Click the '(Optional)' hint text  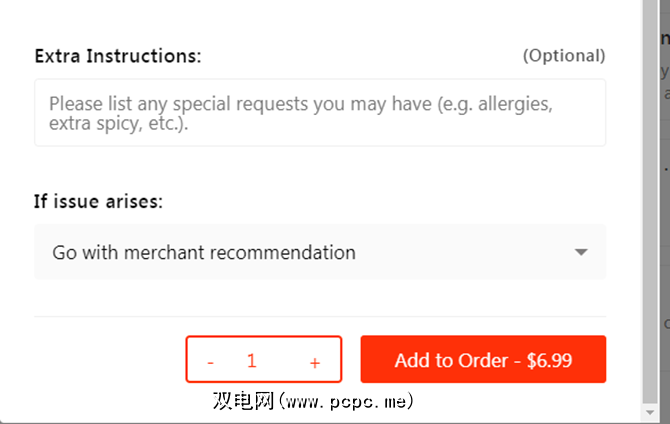click(563, 56)
